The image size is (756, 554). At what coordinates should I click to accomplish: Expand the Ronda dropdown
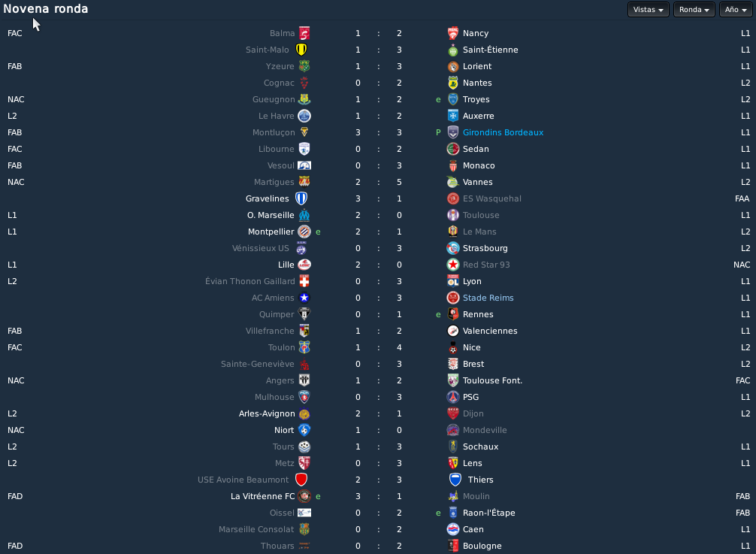[694, 10]
